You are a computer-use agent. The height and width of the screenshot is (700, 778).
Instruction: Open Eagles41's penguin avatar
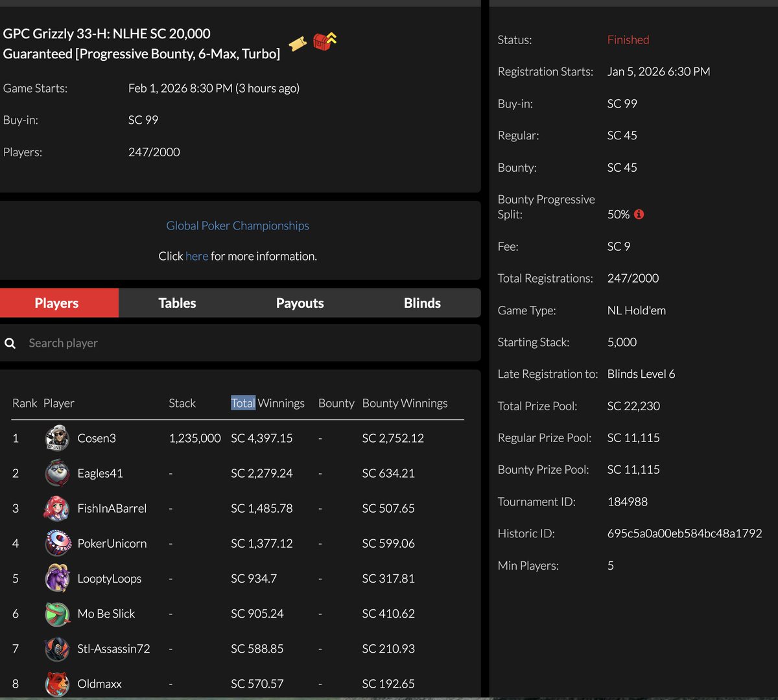coord(57,473)
